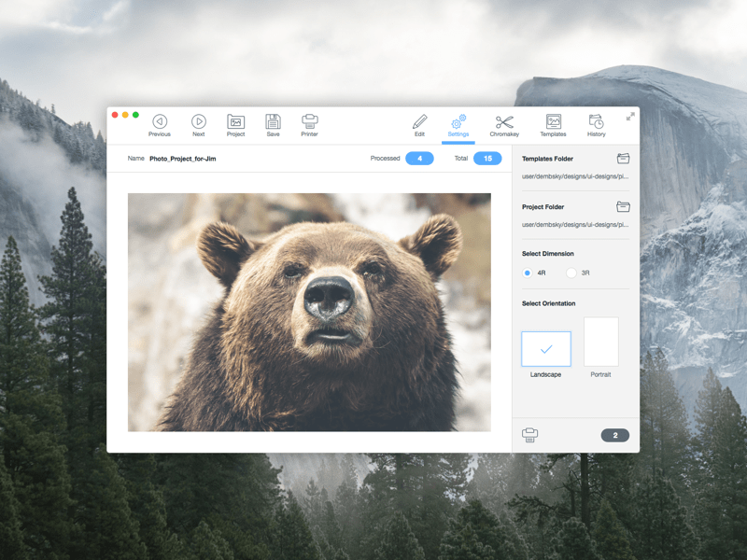The height and width of the screenshot is (560, 747).
Task: Expand window with the fullscreen arrows
Action: (x=630, y=117)
